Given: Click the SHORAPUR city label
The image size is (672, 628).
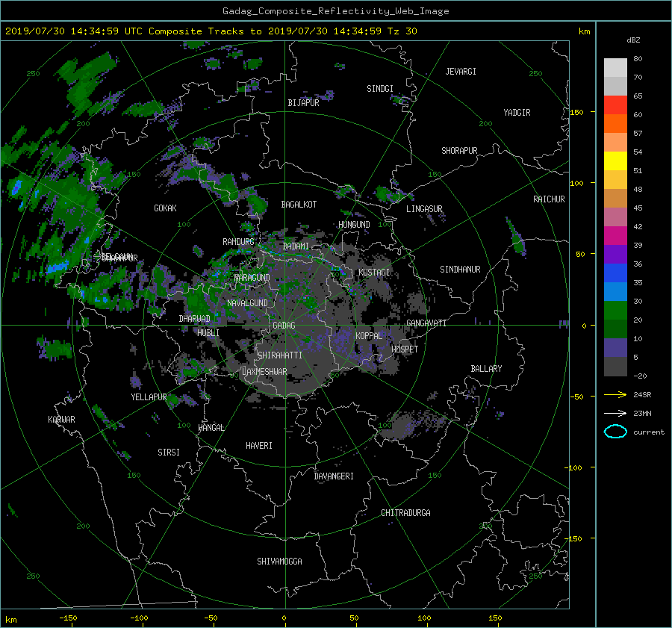Looking at the screenshot, I should pyautogui.click(x=459, y=151).
